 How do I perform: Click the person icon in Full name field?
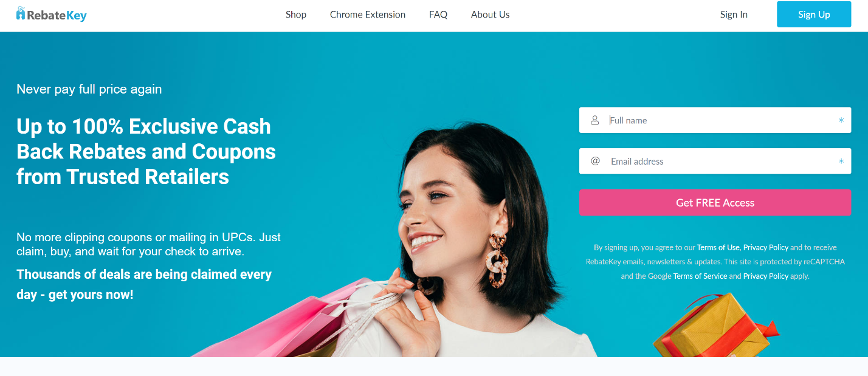pyautogui.click(x=595, y=120)
